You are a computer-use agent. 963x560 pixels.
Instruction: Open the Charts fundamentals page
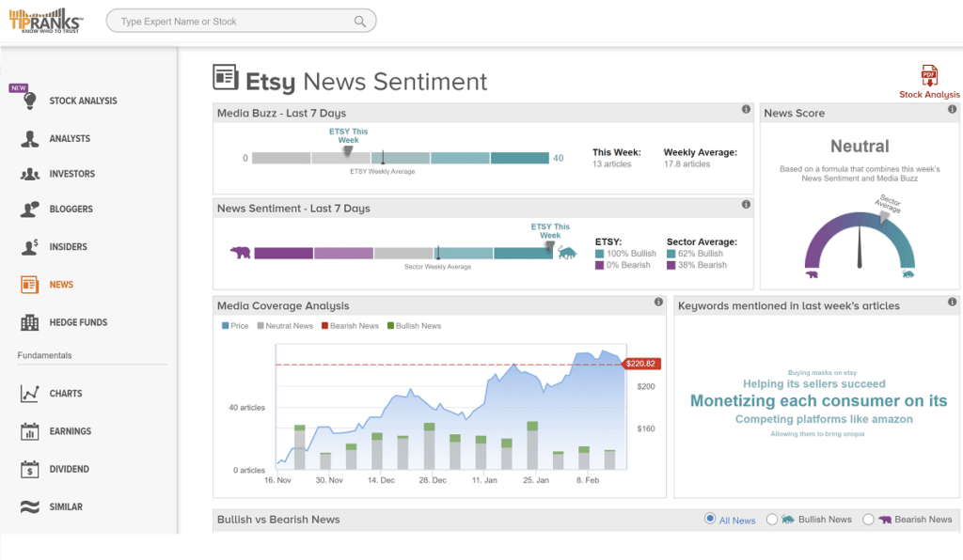click(x=66, y=393)
